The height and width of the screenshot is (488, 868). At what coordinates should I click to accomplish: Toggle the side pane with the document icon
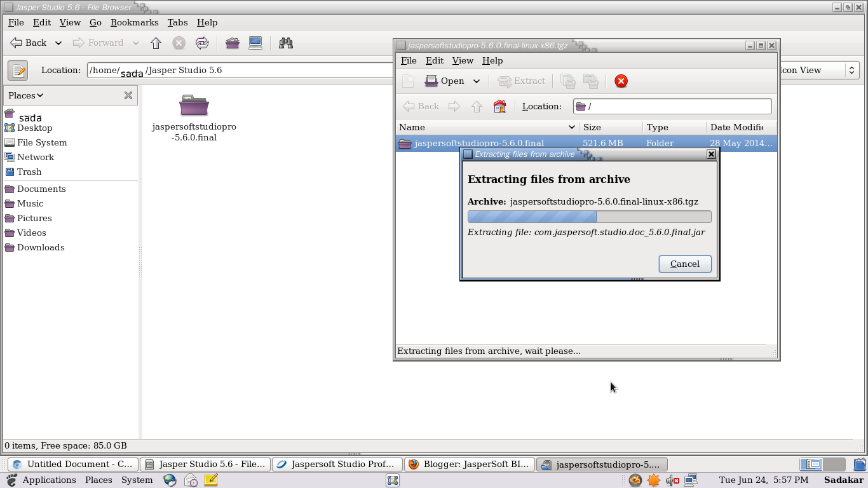[x=17, y=70]
